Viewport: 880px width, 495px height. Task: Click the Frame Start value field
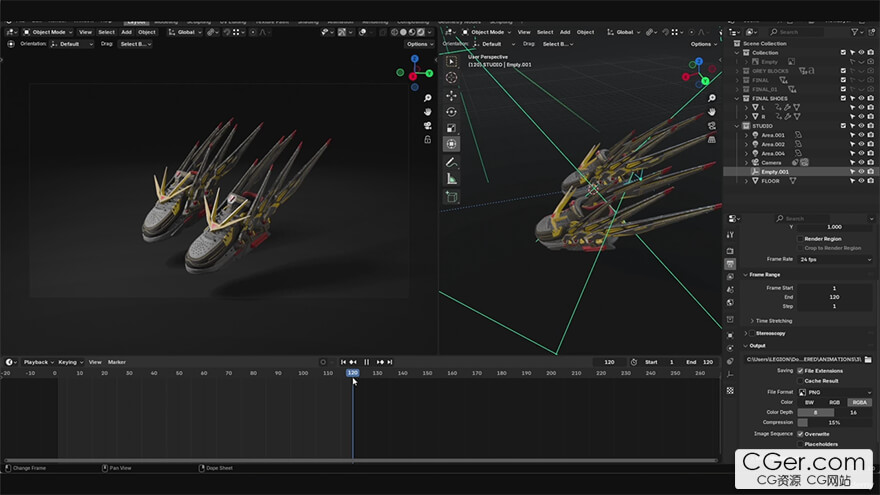coord(835,288)
